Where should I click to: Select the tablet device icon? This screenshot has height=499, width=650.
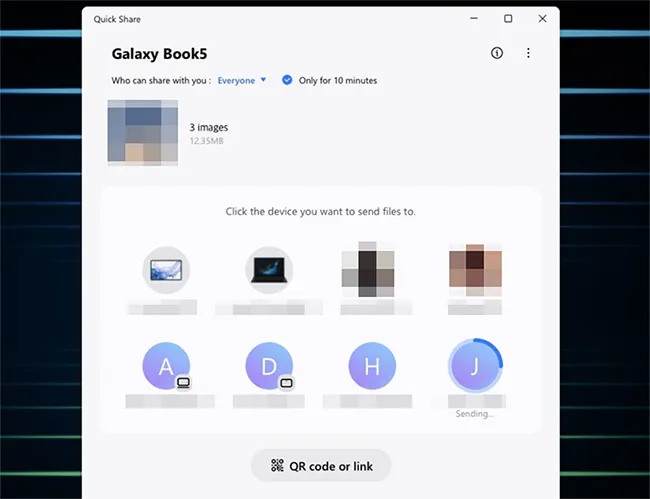point(166,269)
